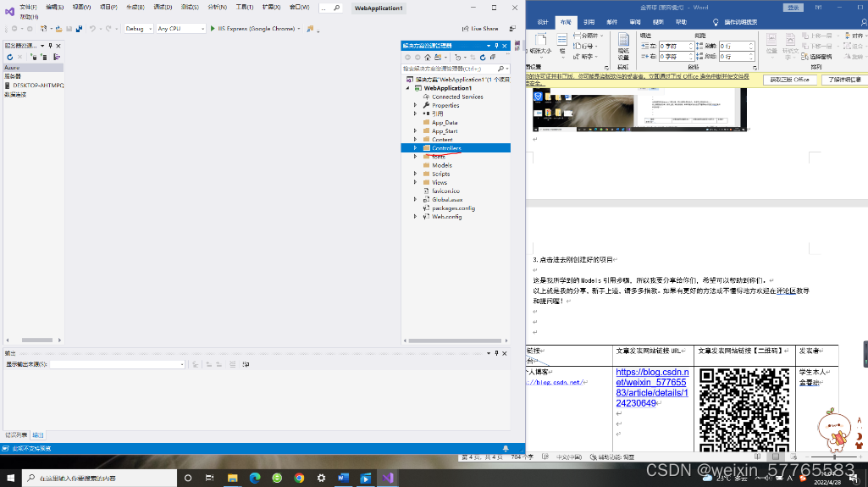Viewport: 868px width, 487px height.
Task: Click the lightbulb Tell Me search in Word
Action: tap(716, 22)
